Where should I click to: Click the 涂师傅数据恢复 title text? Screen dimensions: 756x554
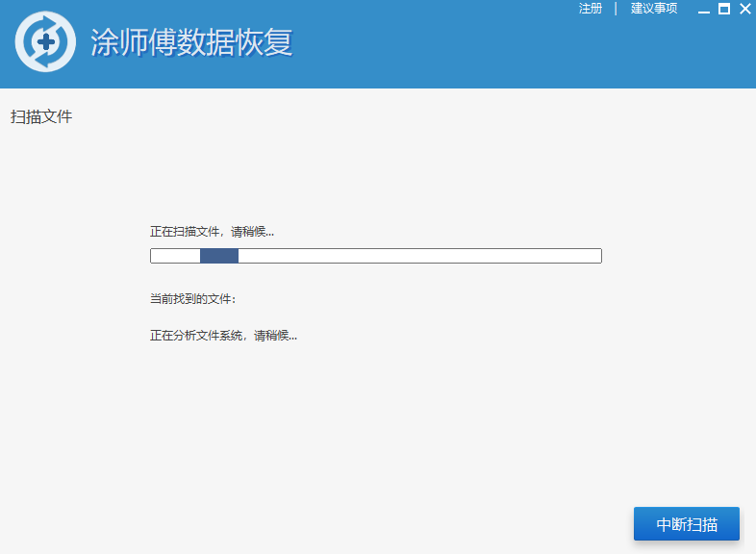coord(191,43)
